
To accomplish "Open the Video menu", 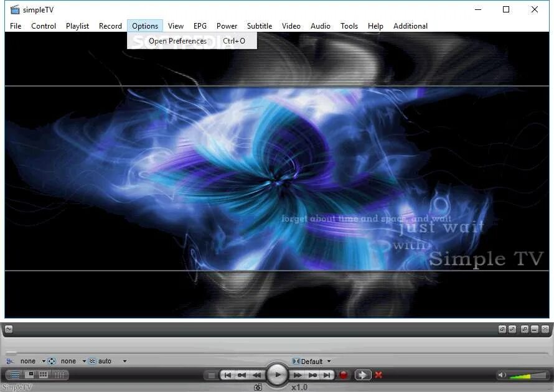I will pyautogui.click(x=291, y=26).
